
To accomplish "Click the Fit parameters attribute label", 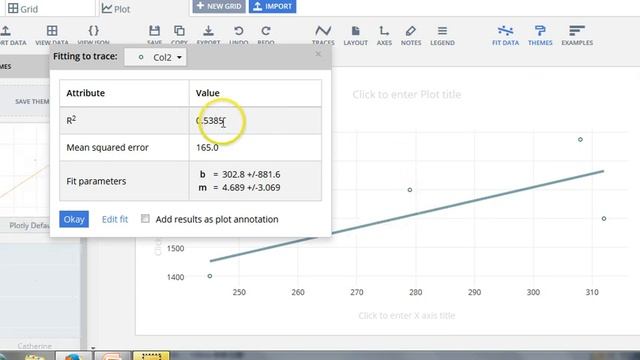I will 96,181.
